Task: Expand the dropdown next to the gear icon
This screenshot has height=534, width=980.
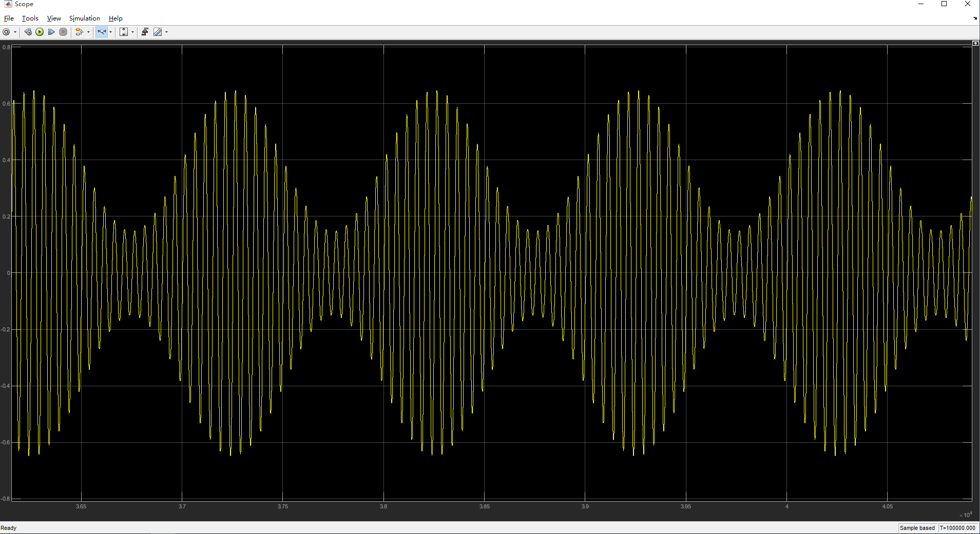Action: pos(15,32)
